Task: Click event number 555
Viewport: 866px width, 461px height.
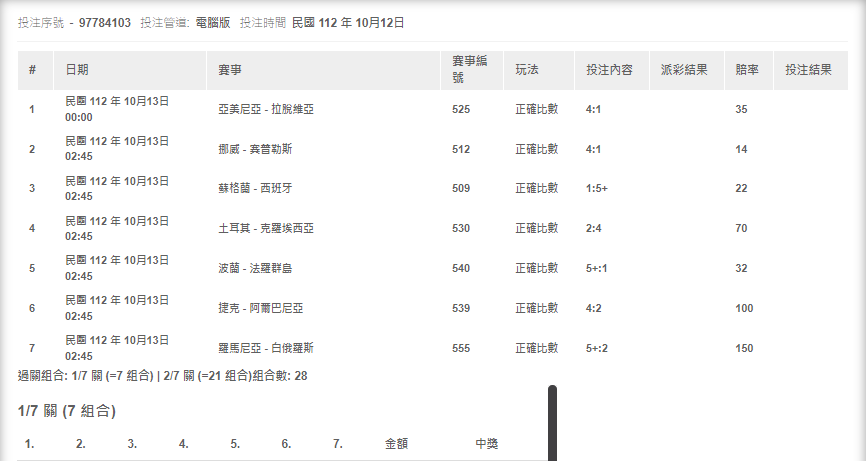Action: pos(461,348)
